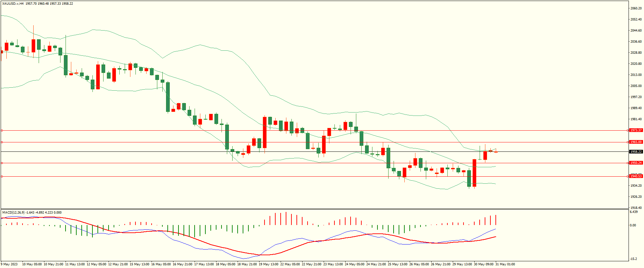Click the price axis label 2020.80
The width and height of the screenshot is (644, 268).
point(636,64)
